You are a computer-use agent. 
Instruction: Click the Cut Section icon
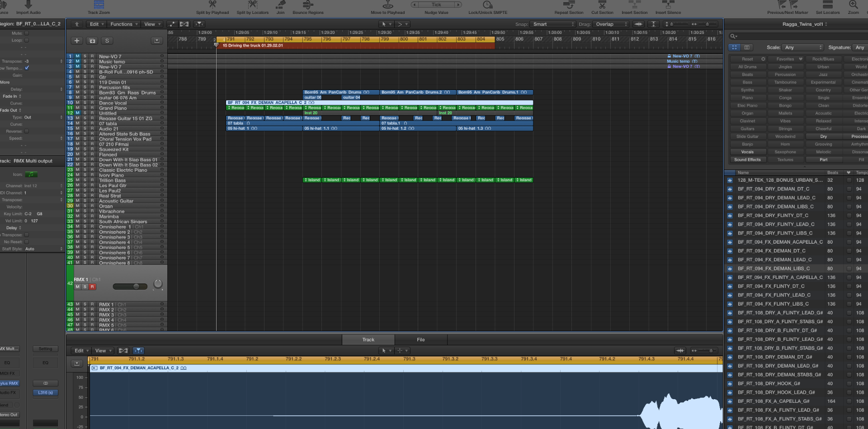pyautogui.click(x=602, y=5)
